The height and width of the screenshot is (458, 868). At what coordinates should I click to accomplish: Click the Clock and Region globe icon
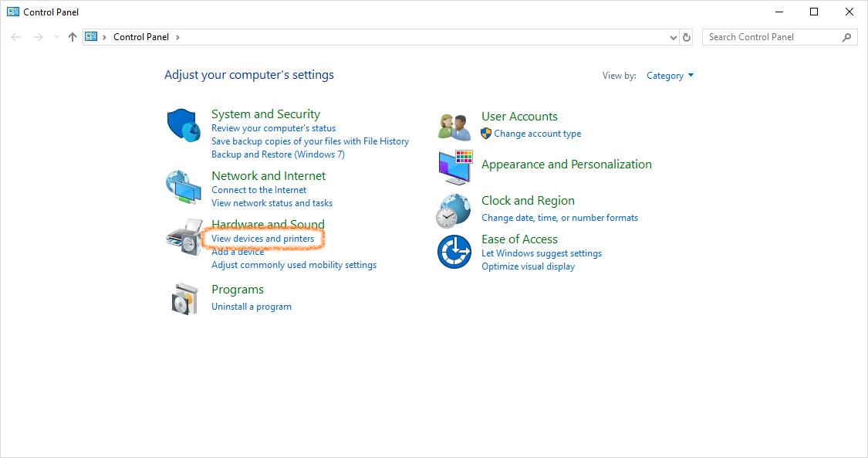(x=454, y=209)
